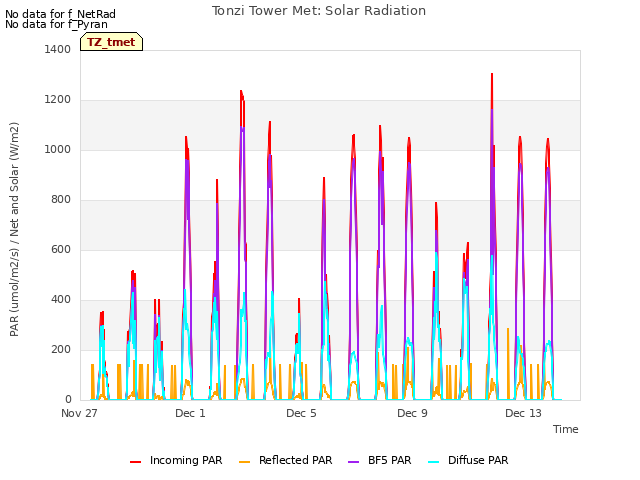This screenshot has width=640, height=480.
Task: Toggle the Diffuse PAR legend entry
Action: [468, 460]
